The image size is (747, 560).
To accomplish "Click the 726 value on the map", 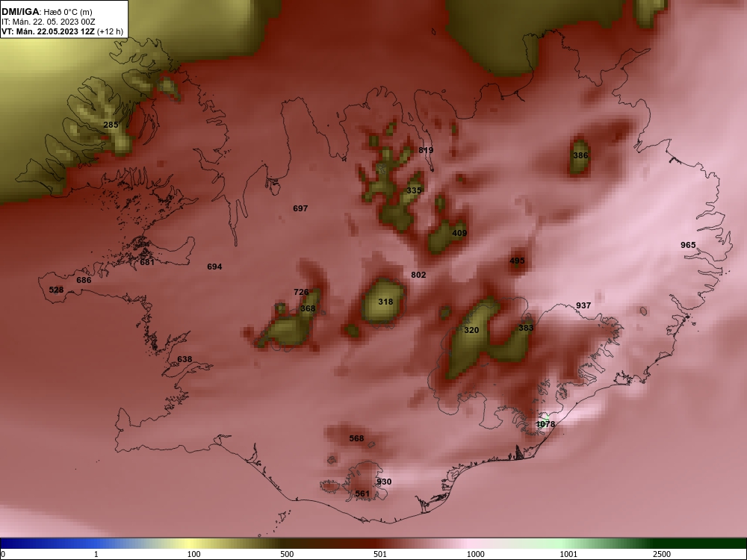I will (301, 293).
